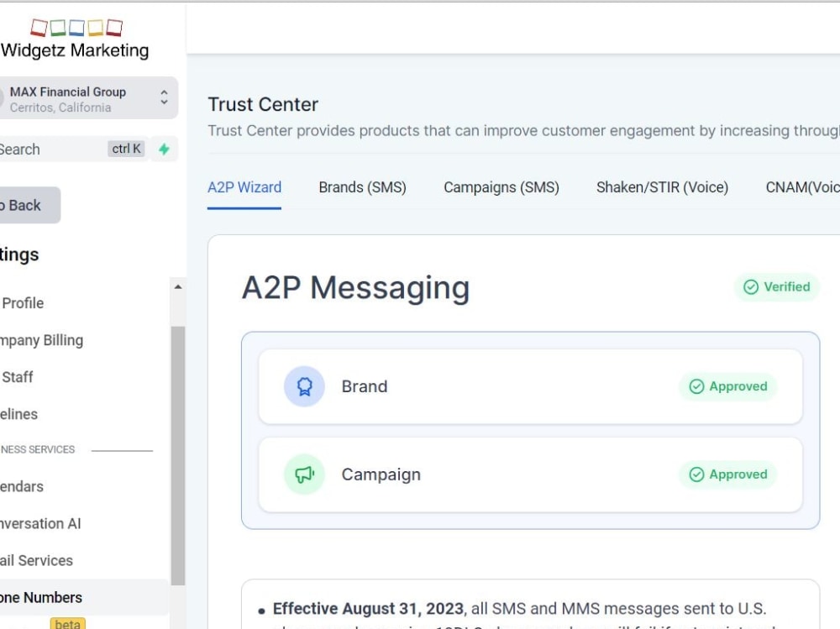Click the beta tag in sidebar
This screenshot has height=629, width=840.
tap(67, 624)
